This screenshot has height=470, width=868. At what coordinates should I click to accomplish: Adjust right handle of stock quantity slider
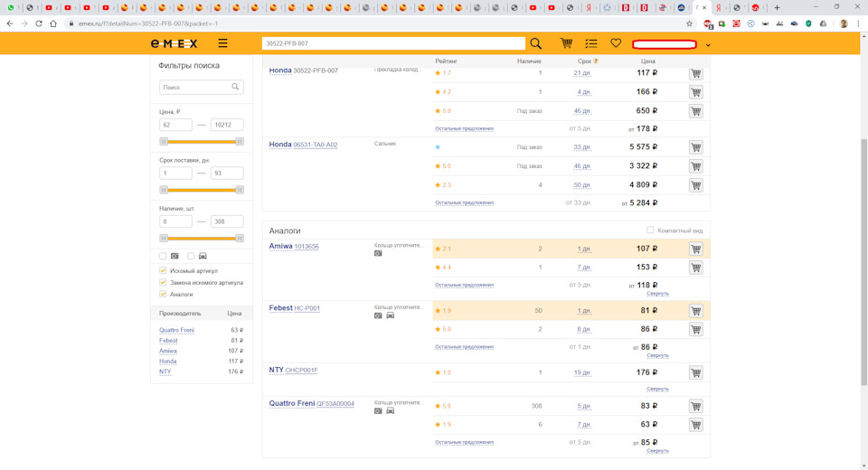(x=240, y=238)
